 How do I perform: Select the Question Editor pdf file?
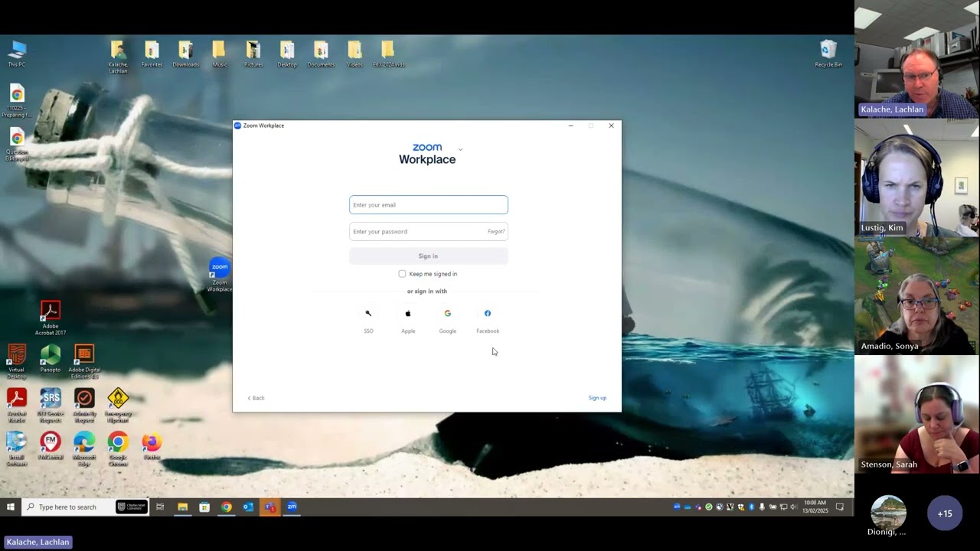(x=17, y=145)
